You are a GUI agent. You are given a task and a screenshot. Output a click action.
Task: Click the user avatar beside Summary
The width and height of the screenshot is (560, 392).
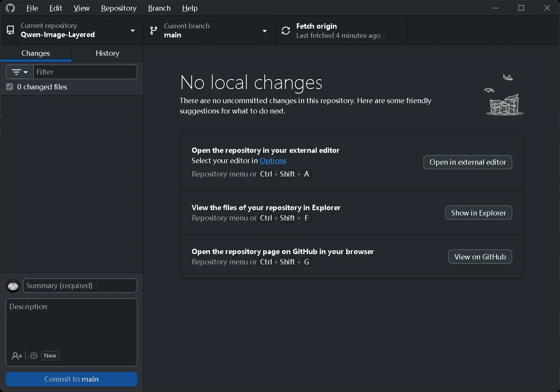tap(13, 286)
